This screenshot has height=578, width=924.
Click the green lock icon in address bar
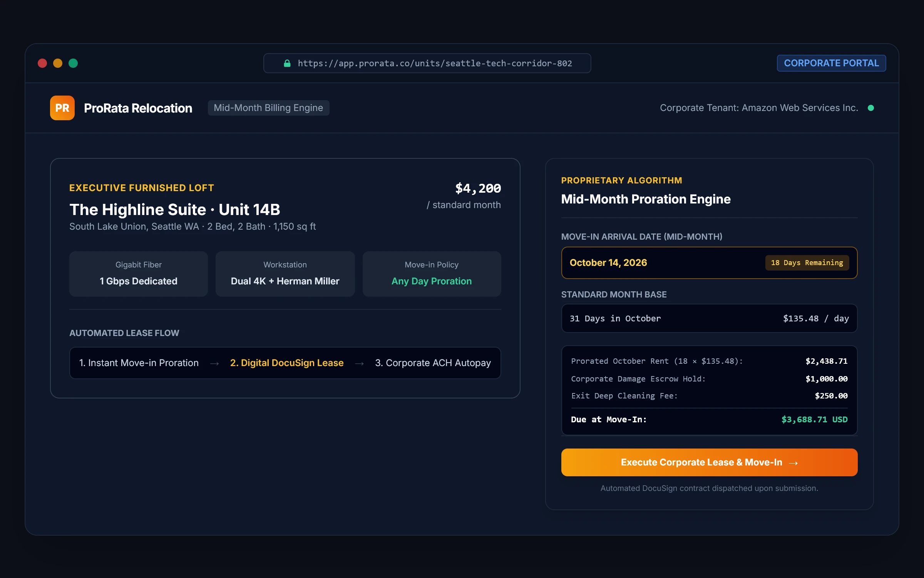(x=287, y=63)
